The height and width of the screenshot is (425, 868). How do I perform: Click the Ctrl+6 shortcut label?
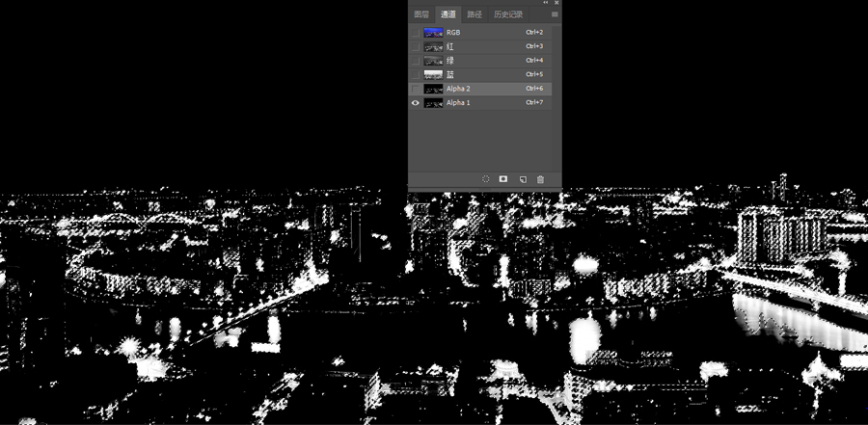[x=534, y=89]
